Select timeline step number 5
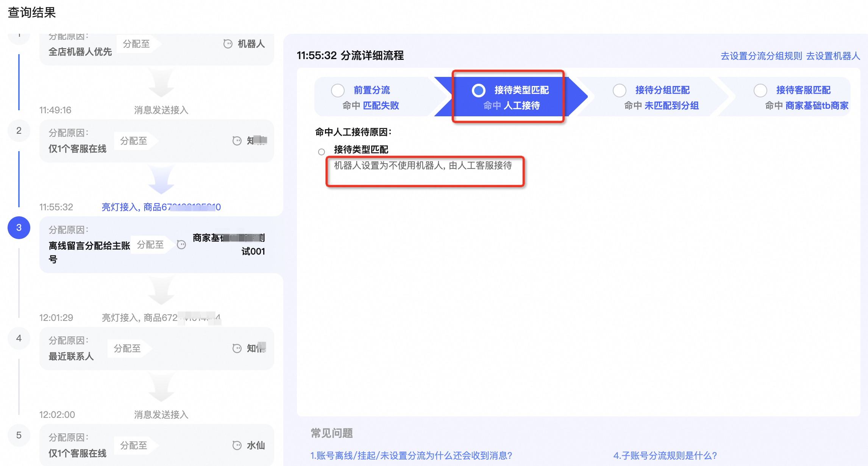This screenshot has height=466, width=868. click(x=19, y=435)
